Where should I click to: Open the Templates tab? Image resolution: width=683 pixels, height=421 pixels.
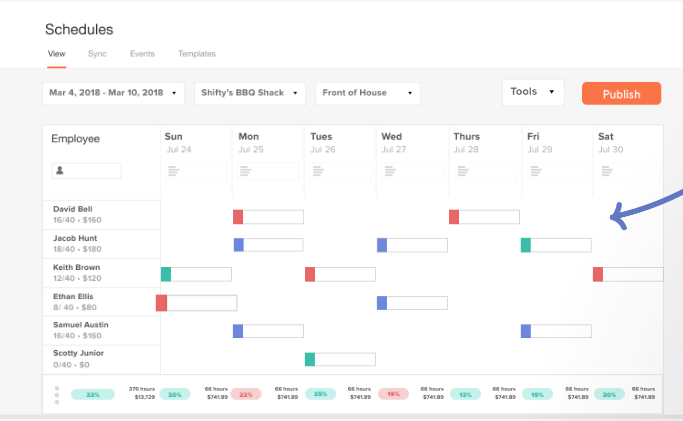coord(197,54)
